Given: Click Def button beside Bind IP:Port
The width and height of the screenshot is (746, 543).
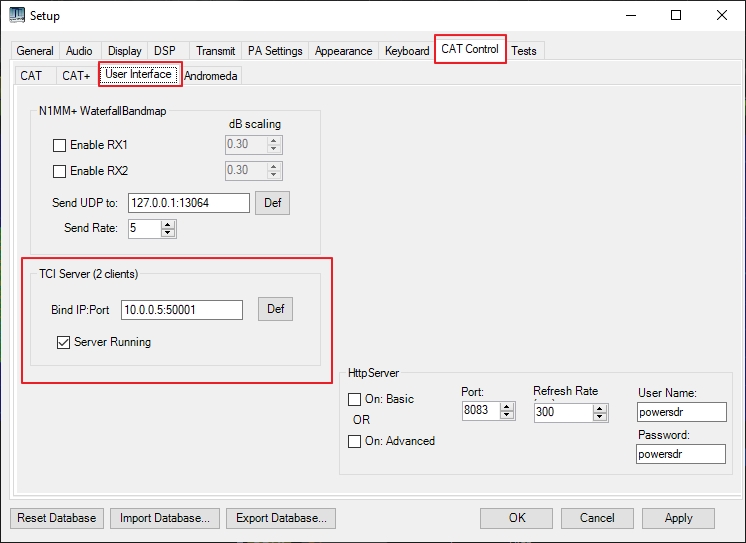Looking at the screenshot, I should [276, 309].
